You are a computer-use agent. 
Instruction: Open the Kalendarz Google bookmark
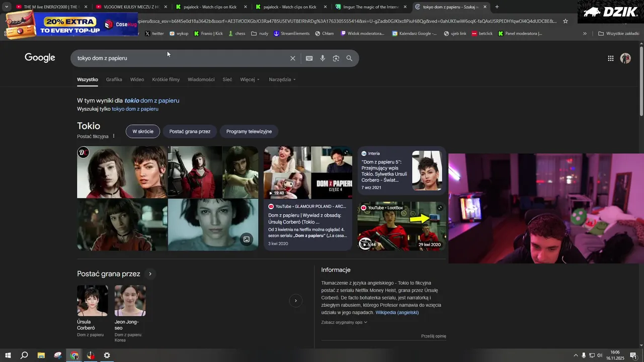click(x=414, y=34)
